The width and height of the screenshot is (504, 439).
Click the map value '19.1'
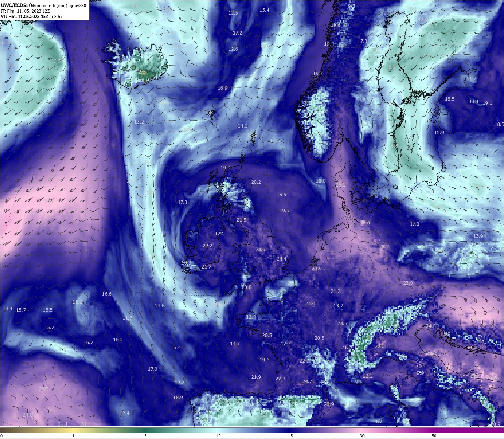coord(487,103)
